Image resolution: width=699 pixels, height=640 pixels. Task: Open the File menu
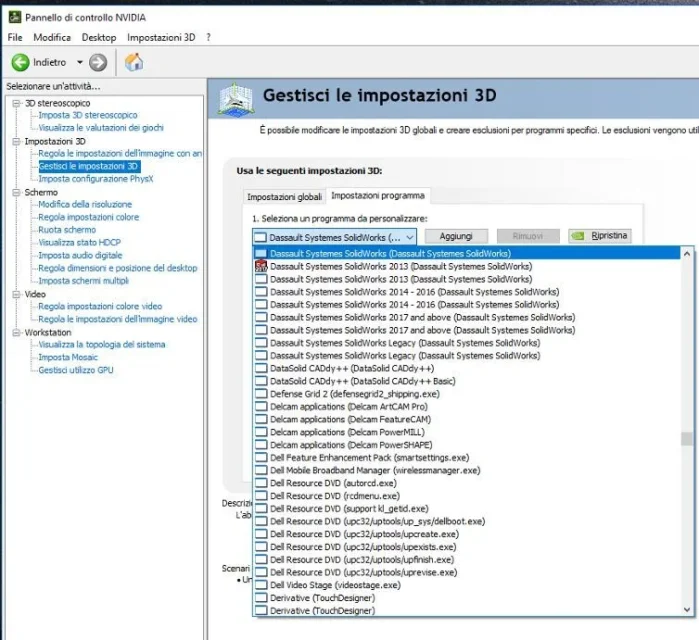coord(15,37)
